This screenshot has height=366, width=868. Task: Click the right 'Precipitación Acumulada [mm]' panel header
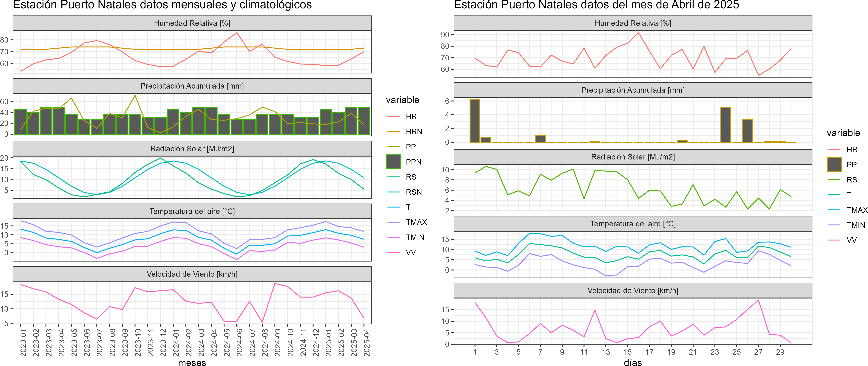pyautogui.click(x=633, y=90)
